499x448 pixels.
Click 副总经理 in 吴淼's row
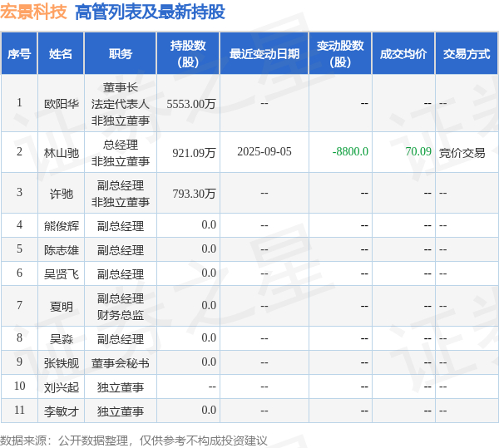pos(121,338)
